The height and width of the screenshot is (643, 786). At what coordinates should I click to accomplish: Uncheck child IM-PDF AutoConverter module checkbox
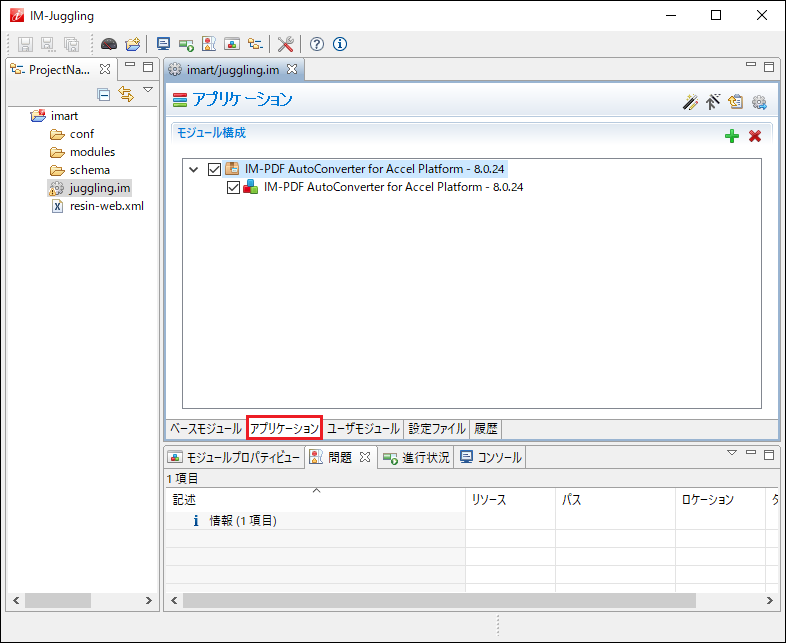[x=233, y=187]
